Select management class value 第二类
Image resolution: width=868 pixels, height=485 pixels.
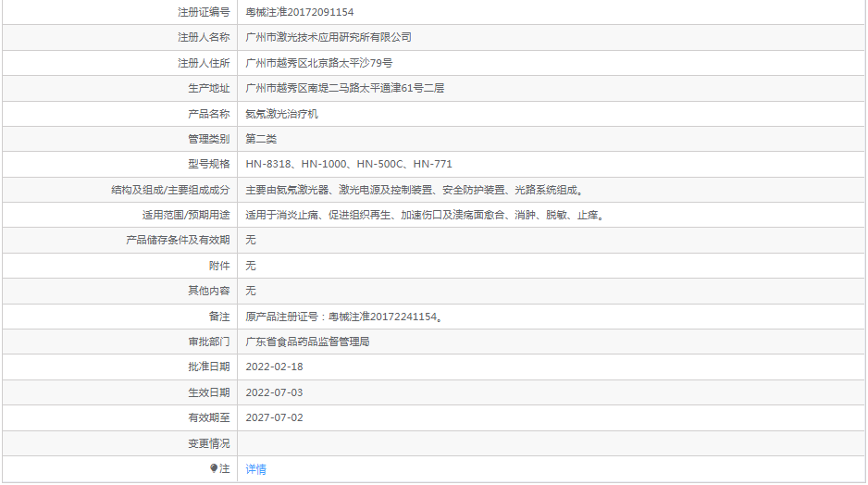pos(261,139)
